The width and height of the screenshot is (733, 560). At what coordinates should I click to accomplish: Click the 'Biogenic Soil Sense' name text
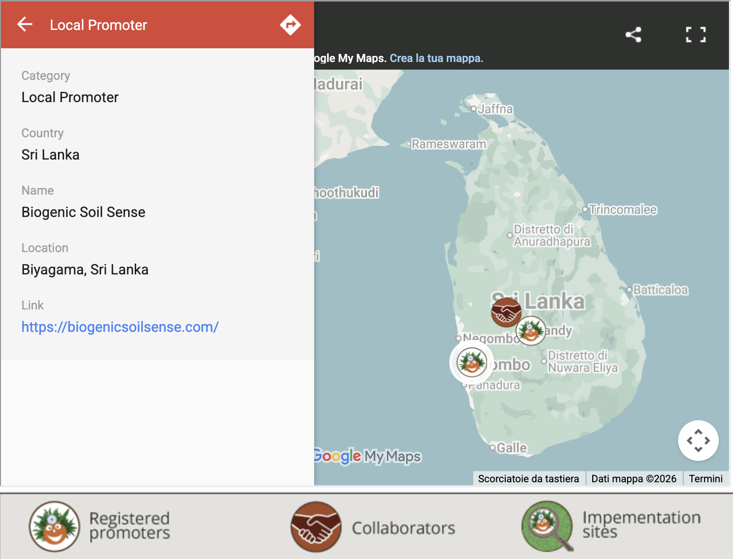(x=83, y=212)
